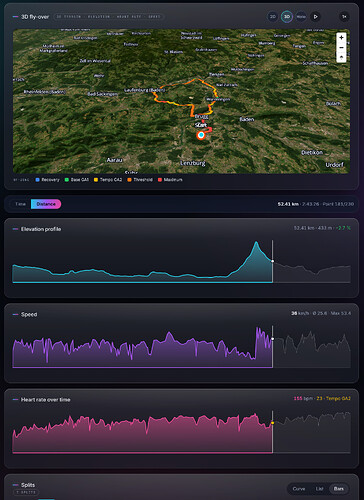Click the 52.41 km readout in scrubber bar
Screen dimensions: 364x500
tap(288, 204)
